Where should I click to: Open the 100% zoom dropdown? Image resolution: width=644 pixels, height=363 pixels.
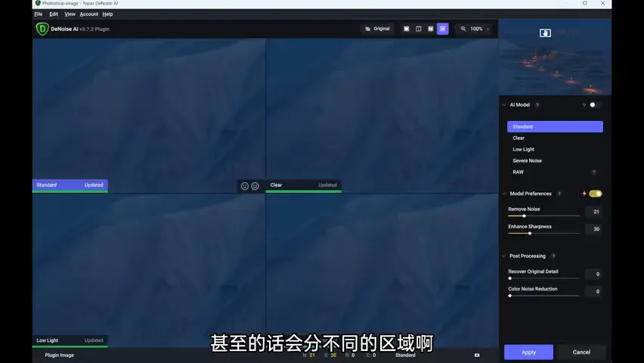(480, 29)
